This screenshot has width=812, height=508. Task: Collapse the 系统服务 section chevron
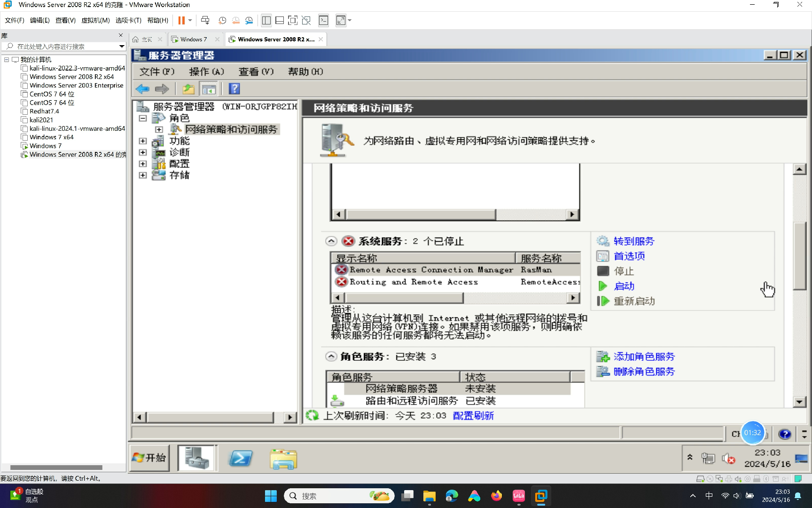[331, 240]
